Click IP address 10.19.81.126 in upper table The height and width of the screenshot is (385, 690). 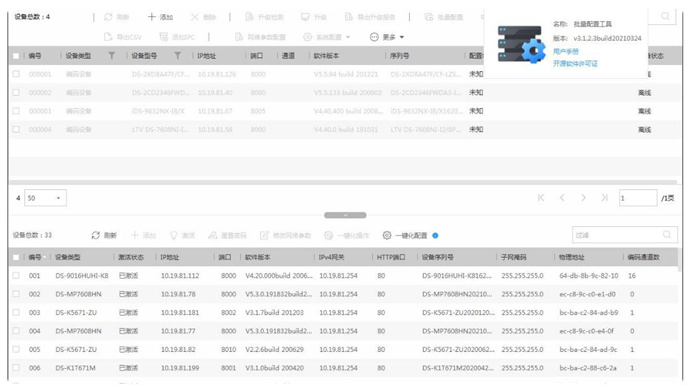[217, 74]
